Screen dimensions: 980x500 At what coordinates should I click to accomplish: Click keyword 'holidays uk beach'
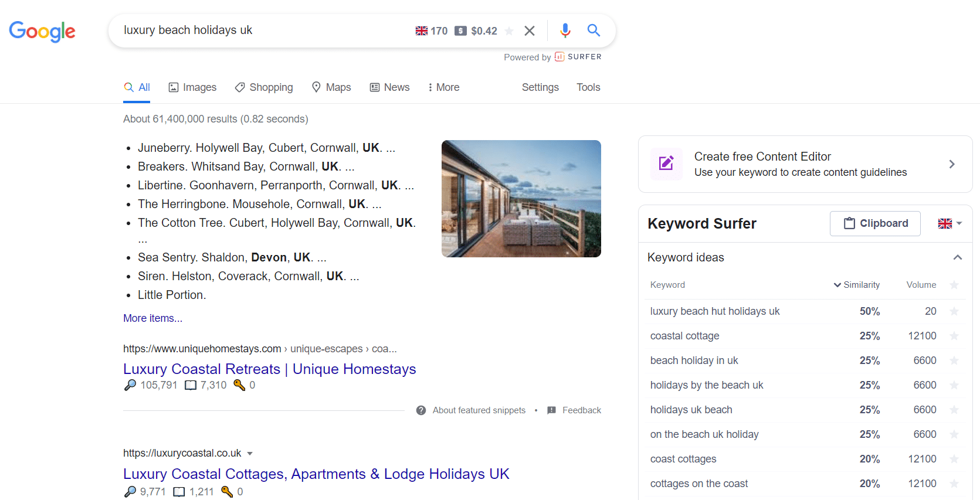[691, 410]
